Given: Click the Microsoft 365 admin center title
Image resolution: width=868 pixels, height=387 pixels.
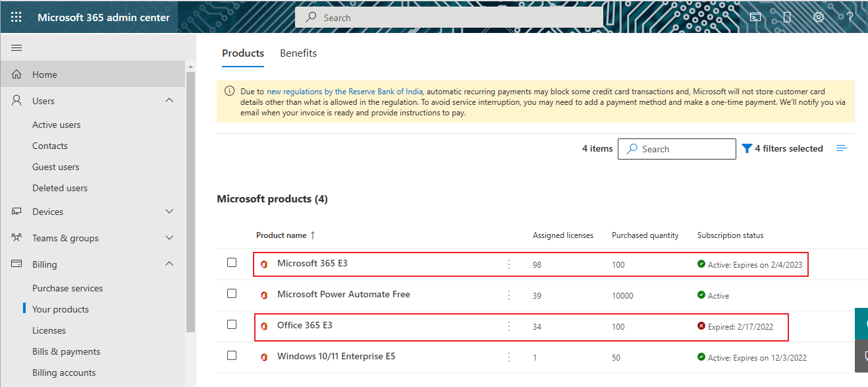Looking at the screenshot, I should click(103, 17).
